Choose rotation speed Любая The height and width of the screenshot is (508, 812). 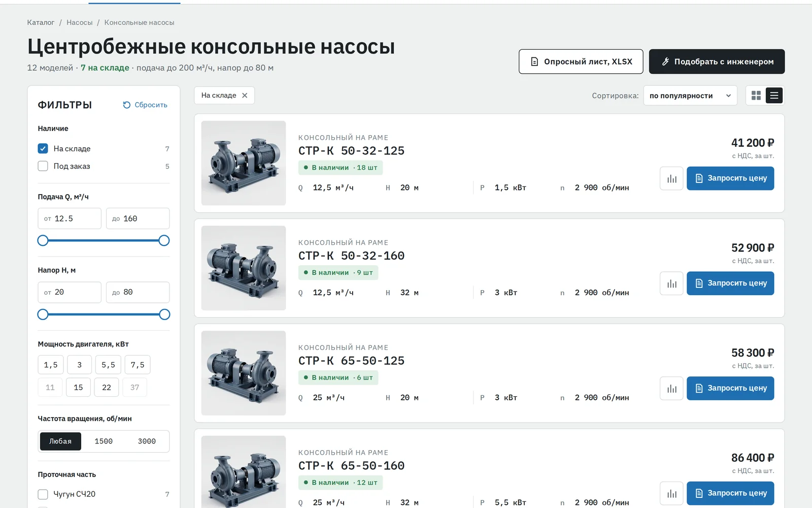tap(60, 441)
